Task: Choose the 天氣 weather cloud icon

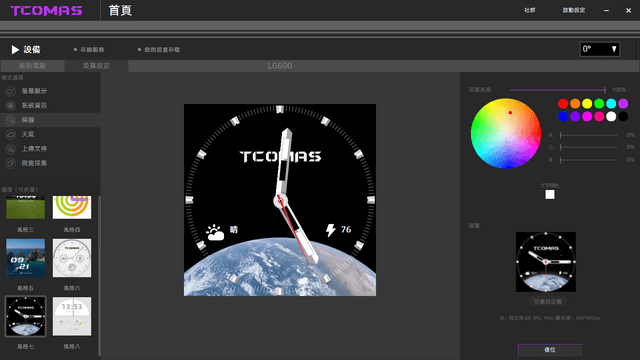Action: pyautogui.click(x=10, y=134)
